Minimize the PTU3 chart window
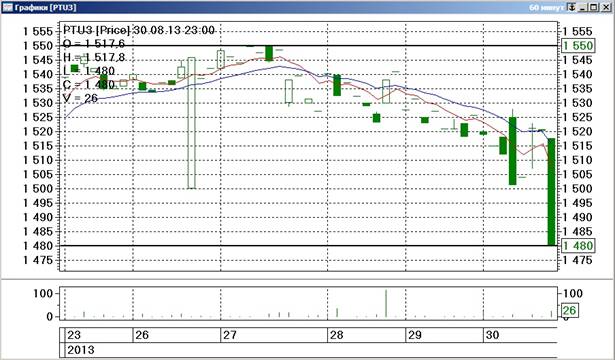Image resolution: width=615 pixels, height=360 pixels. (x=583, y=7)
